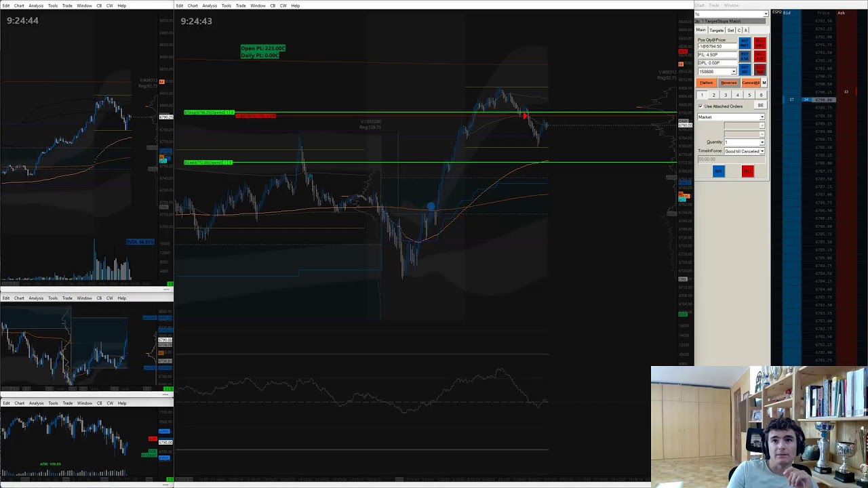Open the Market order type dropdown
868x488 pixels.
point(762,117)
